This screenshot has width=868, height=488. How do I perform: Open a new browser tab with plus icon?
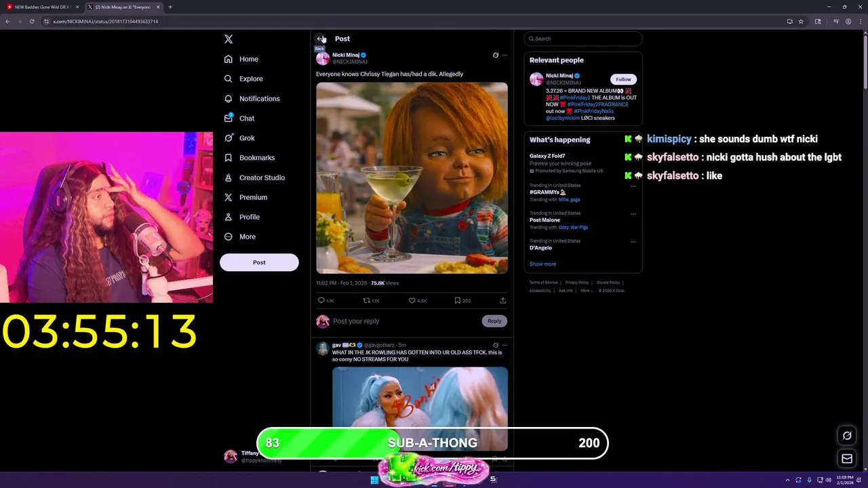point(170,7)
